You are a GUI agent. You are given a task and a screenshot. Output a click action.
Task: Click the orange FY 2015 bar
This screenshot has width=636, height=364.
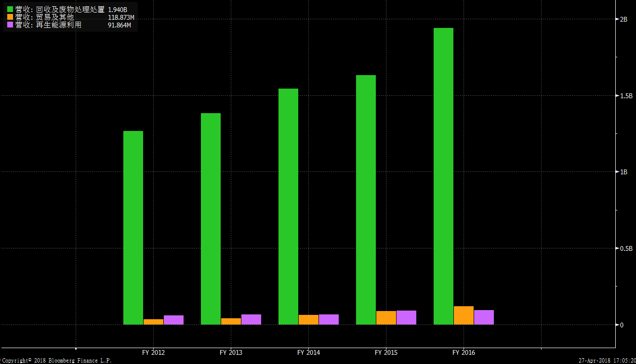386,318
